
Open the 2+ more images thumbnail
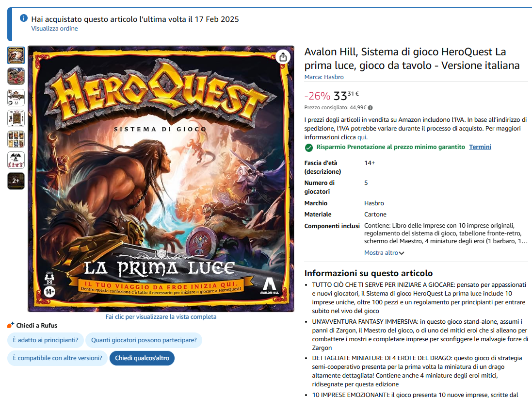click(x=16, y=181)
